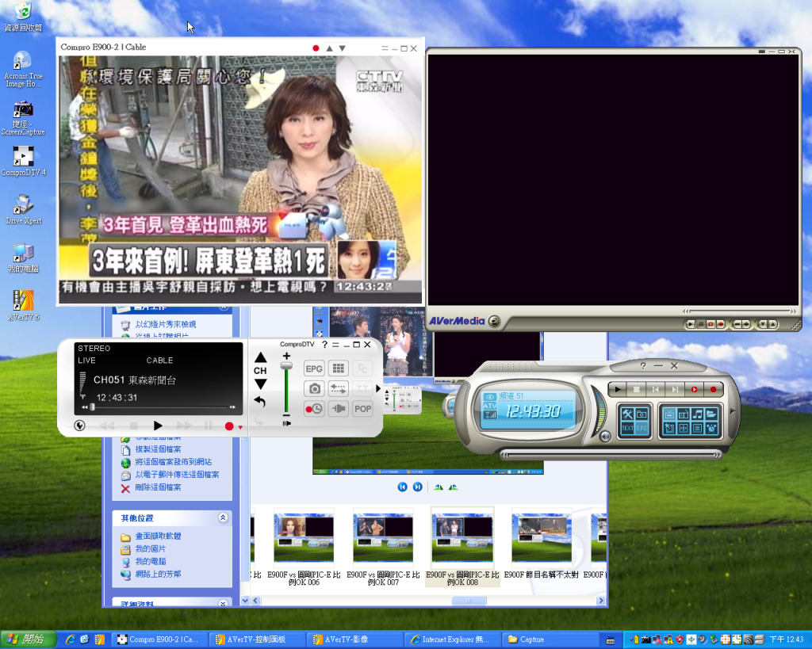Channel up triangle in Compro video title bar

coord(329,48)
